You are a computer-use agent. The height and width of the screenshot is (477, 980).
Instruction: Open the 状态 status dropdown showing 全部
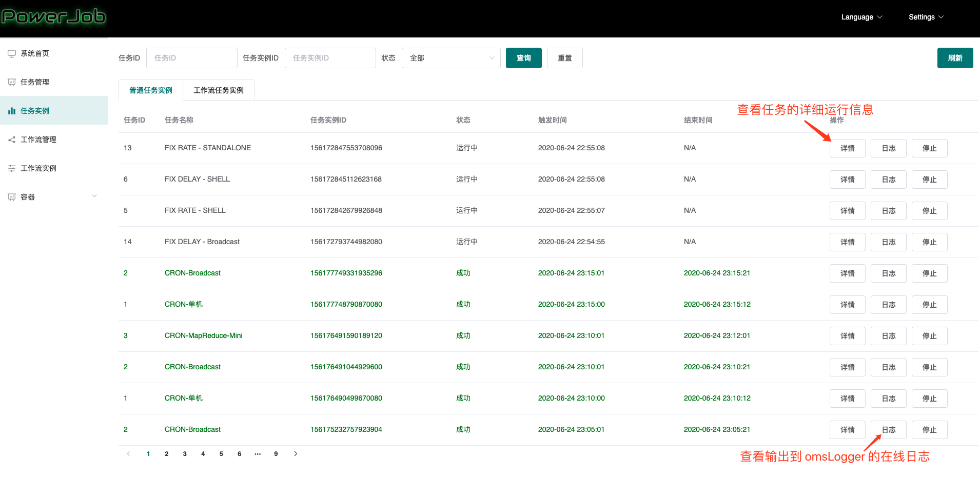tap(450, 57)
